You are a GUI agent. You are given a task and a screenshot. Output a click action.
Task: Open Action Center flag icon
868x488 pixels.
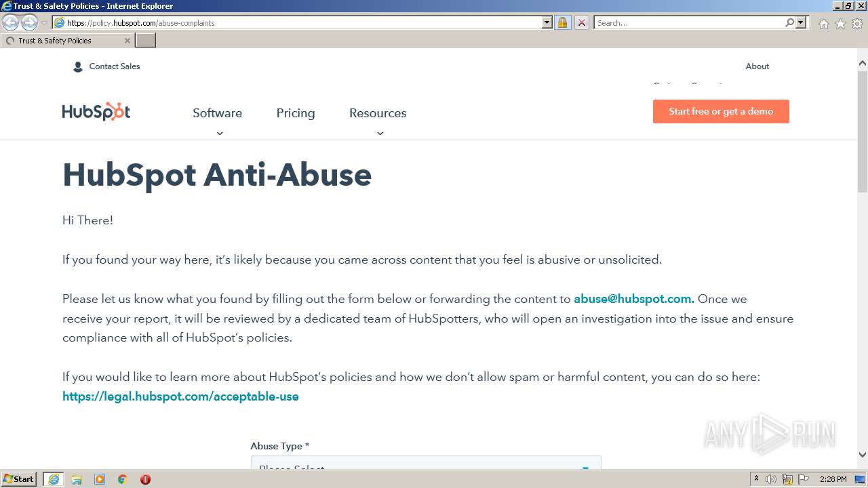click(x=804, y=479)
